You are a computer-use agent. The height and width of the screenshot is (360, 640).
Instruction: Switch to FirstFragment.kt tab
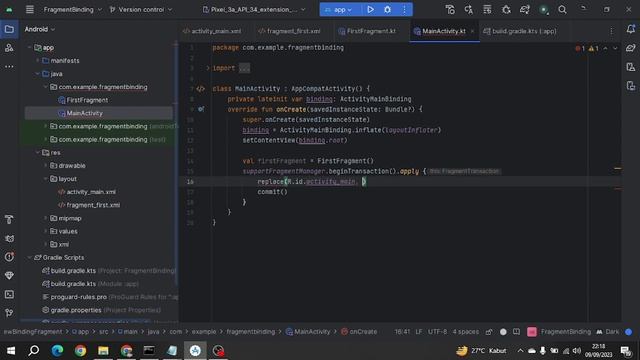pos(367,31)
